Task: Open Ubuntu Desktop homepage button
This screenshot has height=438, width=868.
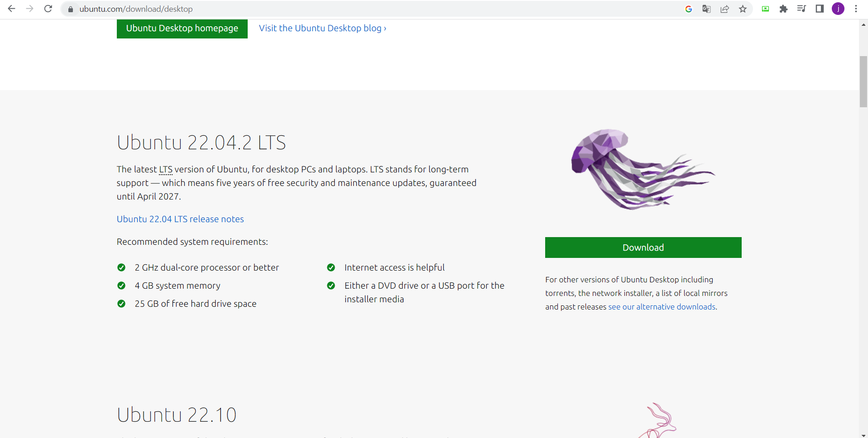Action: pyautogui.click(x=182, y=28)
